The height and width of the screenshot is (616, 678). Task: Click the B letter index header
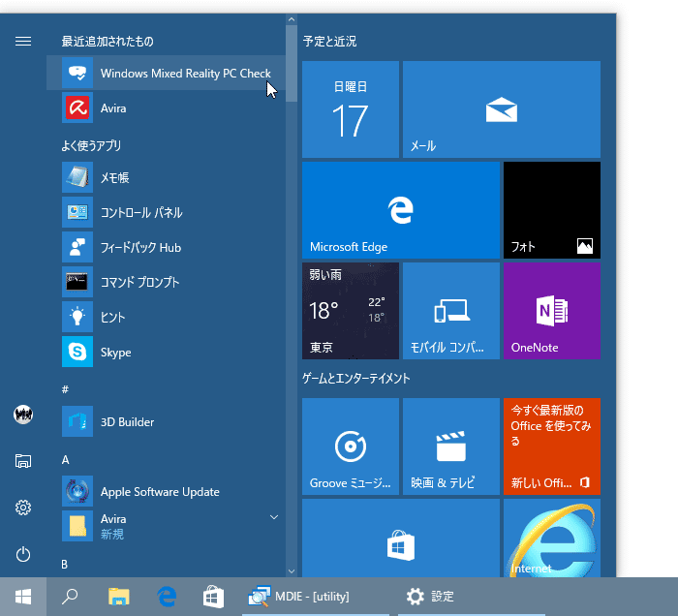(65, 564)
